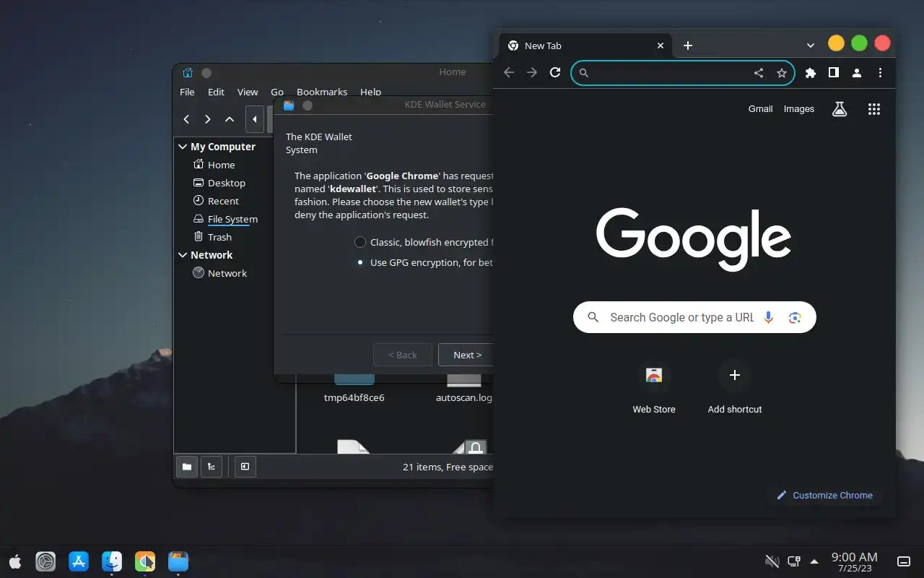The height and width of the screenshot is (578, 924).
Task: Hide the sidebar using status bar button
Action: point(245,467)
